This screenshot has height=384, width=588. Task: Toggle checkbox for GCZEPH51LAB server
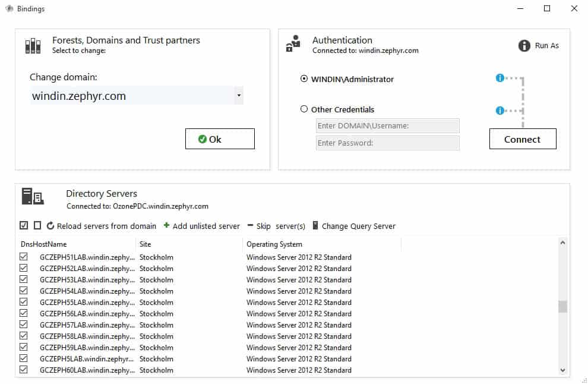[24, 257]
